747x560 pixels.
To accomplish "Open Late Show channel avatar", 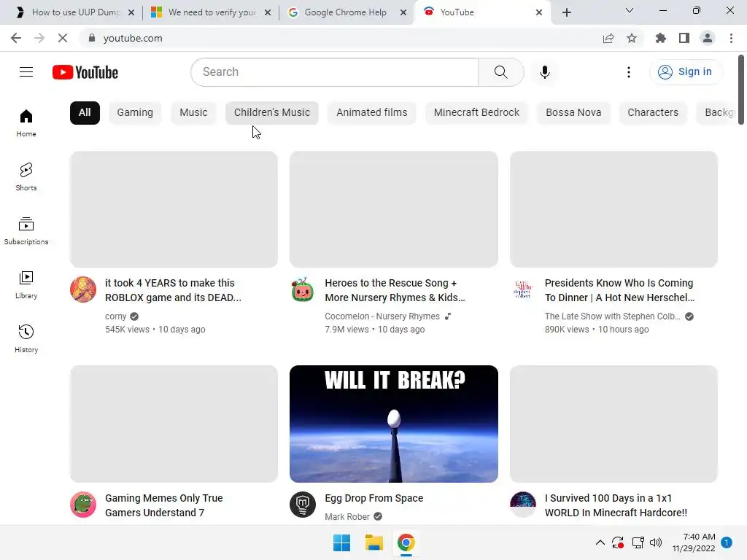I will click(523, 289).
